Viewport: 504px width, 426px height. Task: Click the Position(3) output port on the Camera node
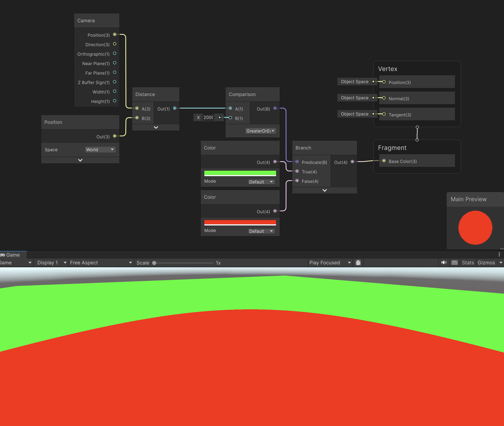coord(115,34)
